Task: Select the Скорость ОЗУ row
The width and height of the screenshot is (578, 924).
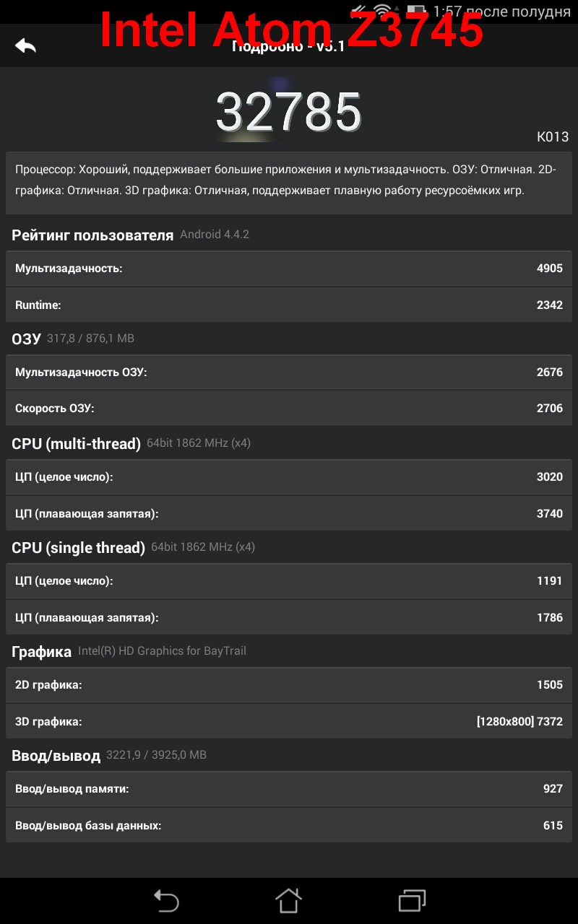Action: [x=289, y=409]
